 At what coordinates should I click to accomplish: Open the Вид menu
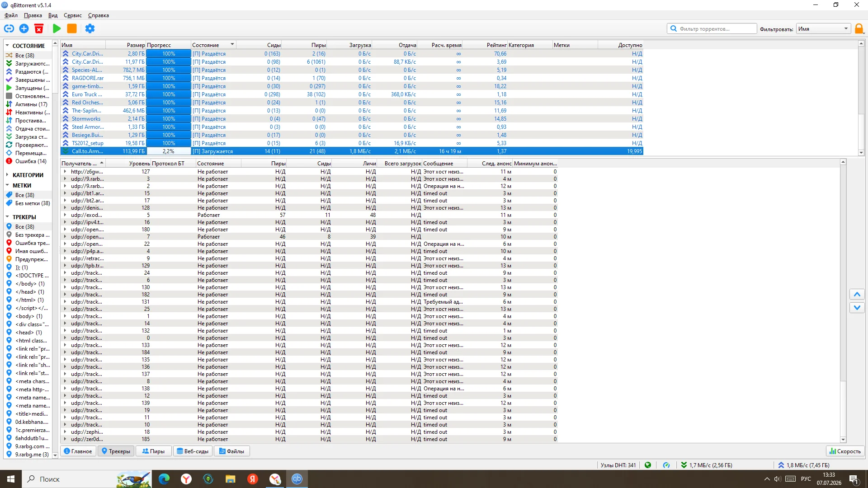pyautogui.click(x=53, y=15)
